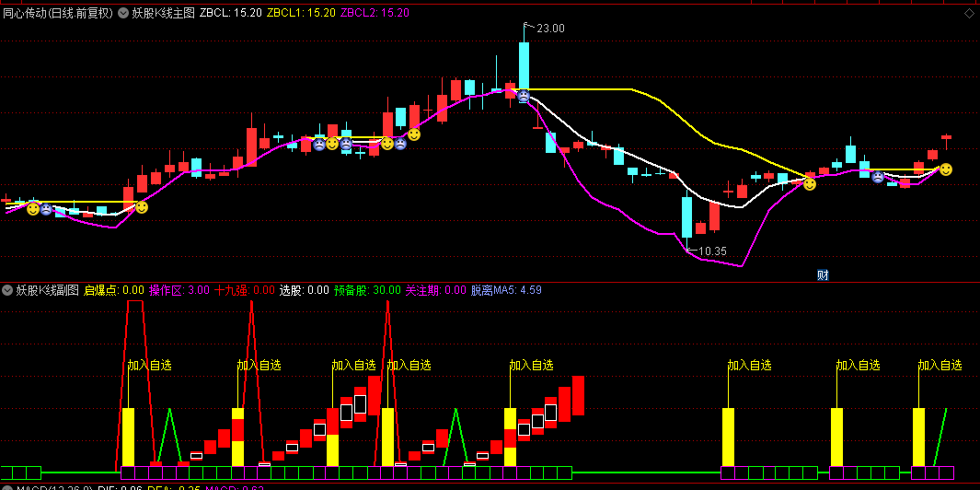Click the 选股: 0.00 readout
980x490 pixels.
click(x=305, y=290)
